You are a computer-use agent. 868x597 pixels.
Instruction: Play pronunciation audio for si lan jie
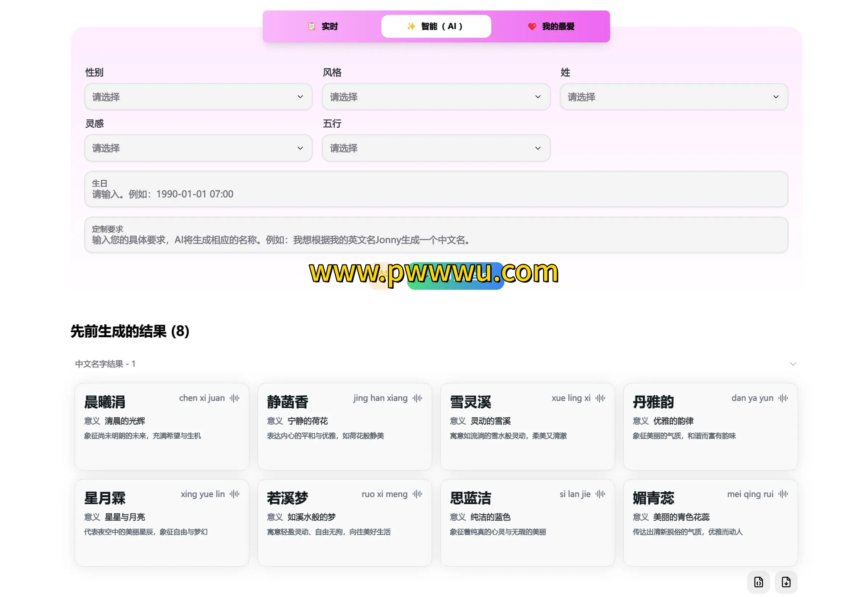point(600,494)
